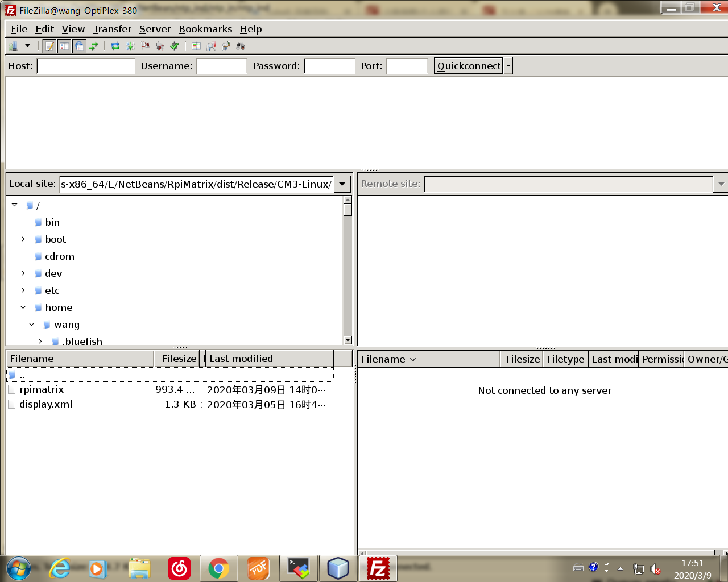Viewport: 728px width, 582px height.
Task: Click the reconnect to last server icon
Action: (175, 46)
